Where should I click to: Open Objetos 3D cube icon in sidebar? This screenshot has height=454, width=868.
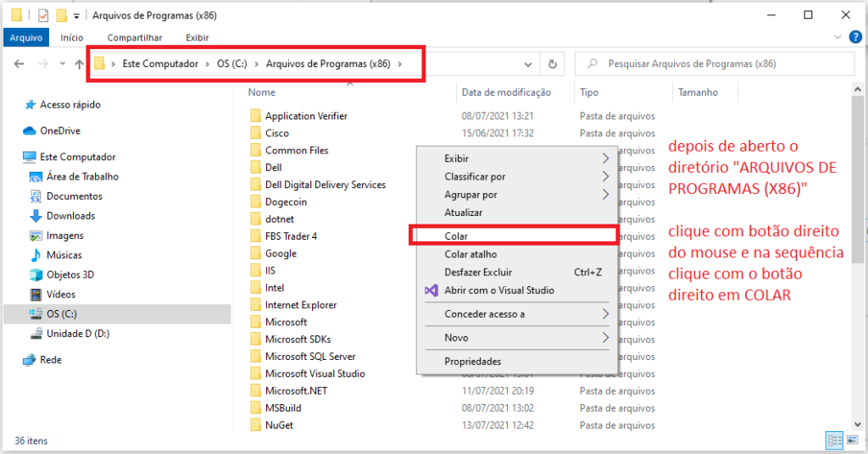(36, 274)
